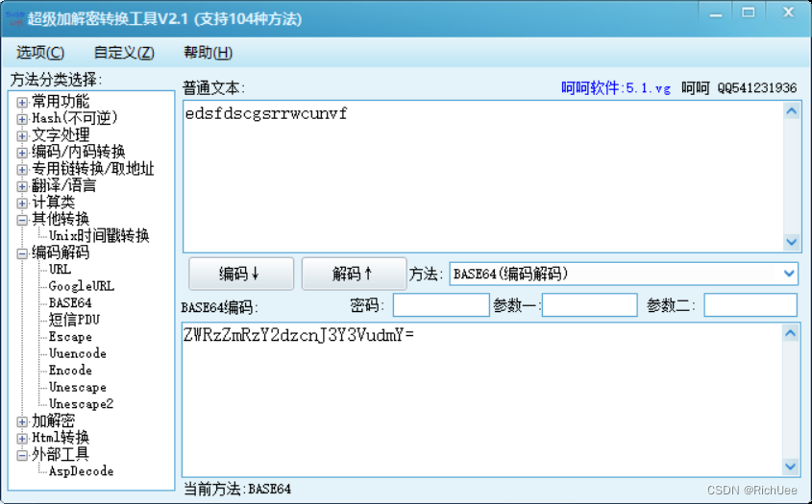Click the 参数一 input field
Image resolution: width=812 pixels, height=504 pixels.
[589, 304]
